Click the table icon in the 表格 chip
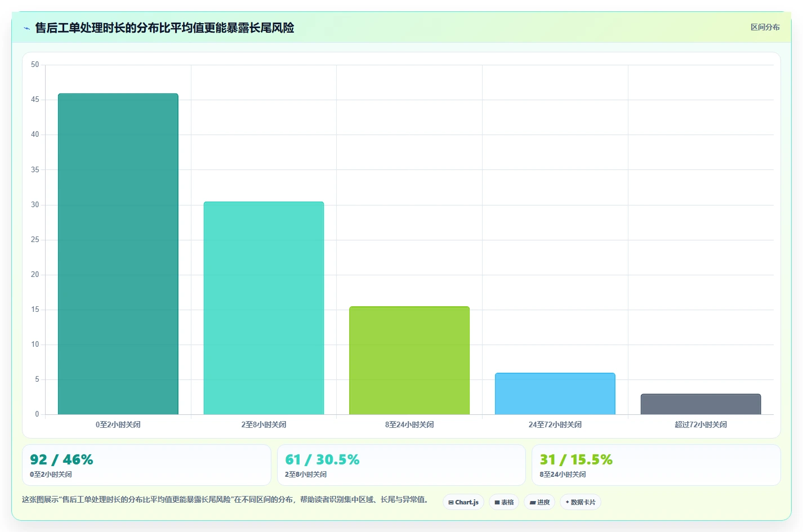The image size is (803, 532). click(497, 502)
